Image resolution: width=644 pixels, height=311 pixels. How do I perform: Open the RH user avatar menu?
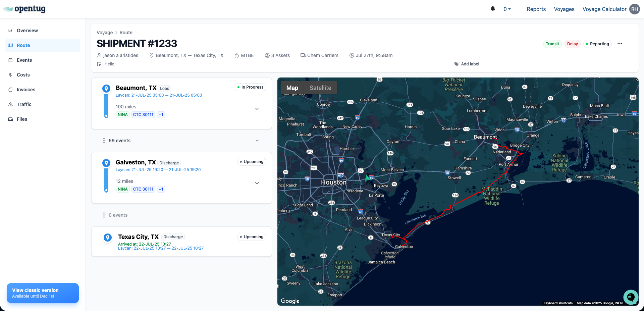pos(634,9)
